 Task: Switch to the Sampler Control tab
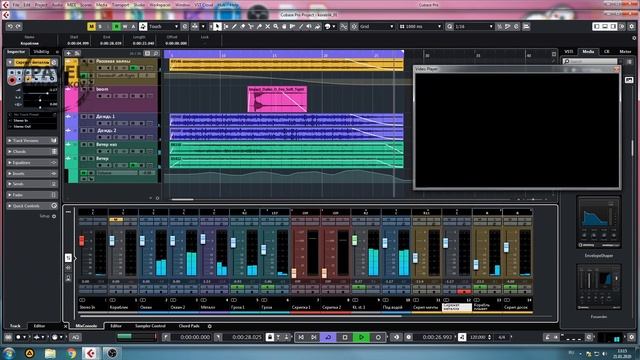(150, 326)
